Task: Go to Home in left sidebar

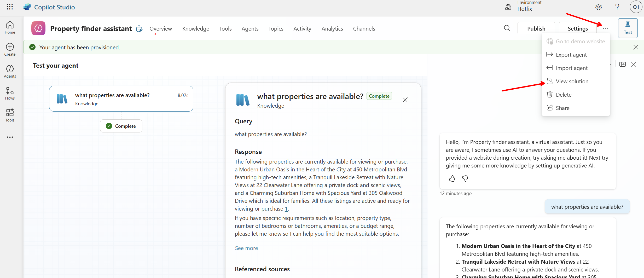Action: pos(10,27)
